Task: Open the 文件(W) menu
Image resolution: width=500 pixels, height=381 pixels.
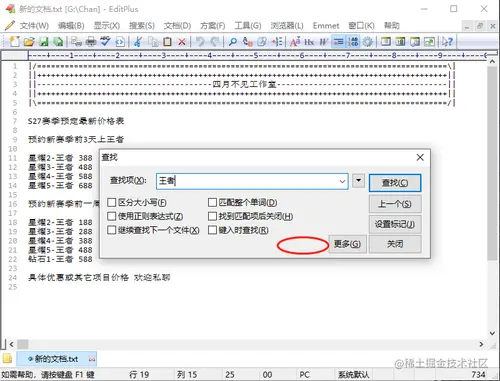Action: click(x=34, y=26)
